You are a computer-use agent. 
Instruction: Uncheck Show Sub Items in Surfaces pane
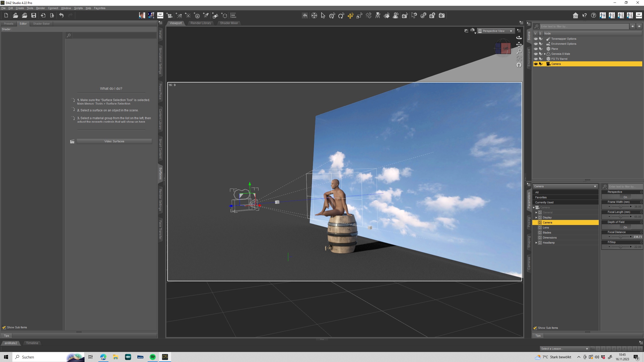(x=4, y=327)
